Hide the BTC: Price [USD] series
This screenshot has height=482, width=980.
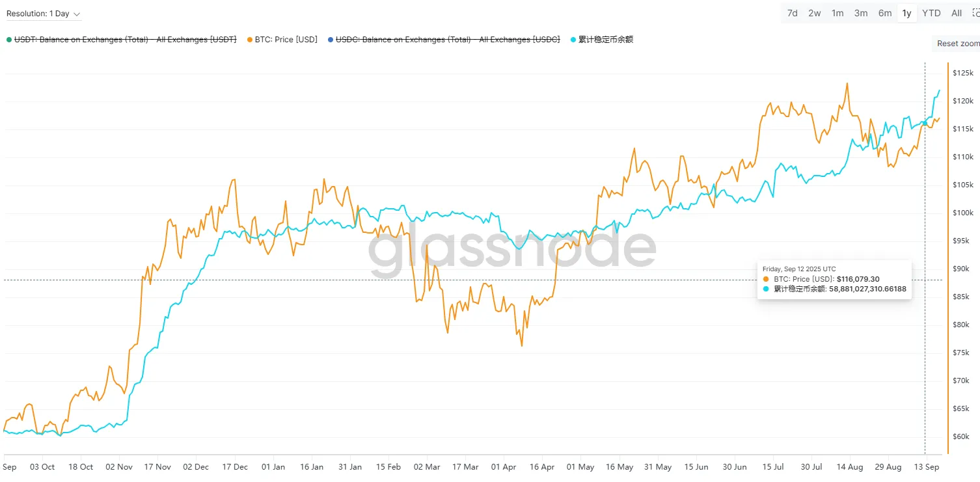286,40
